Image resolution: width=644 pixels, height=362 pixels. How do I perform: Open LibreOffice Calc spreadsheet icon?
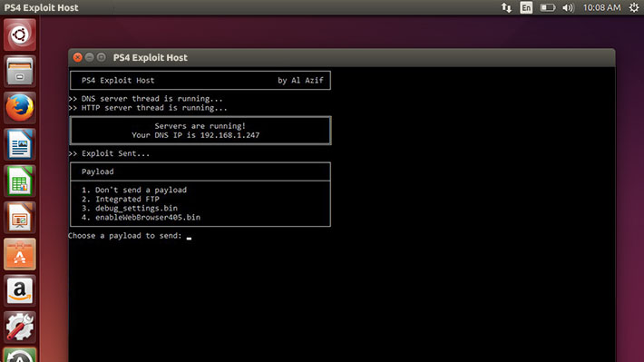coord(20,181)
